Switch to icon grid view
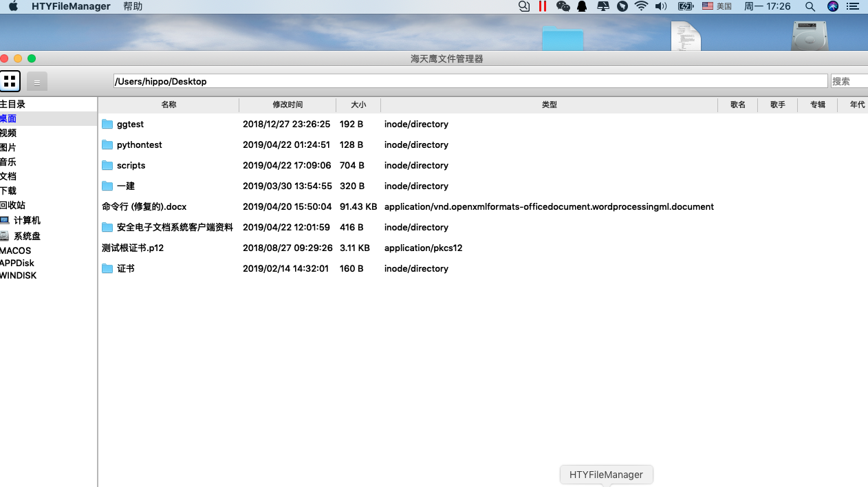The height and width of the screenshot is (487, 868). coord(10,80)
